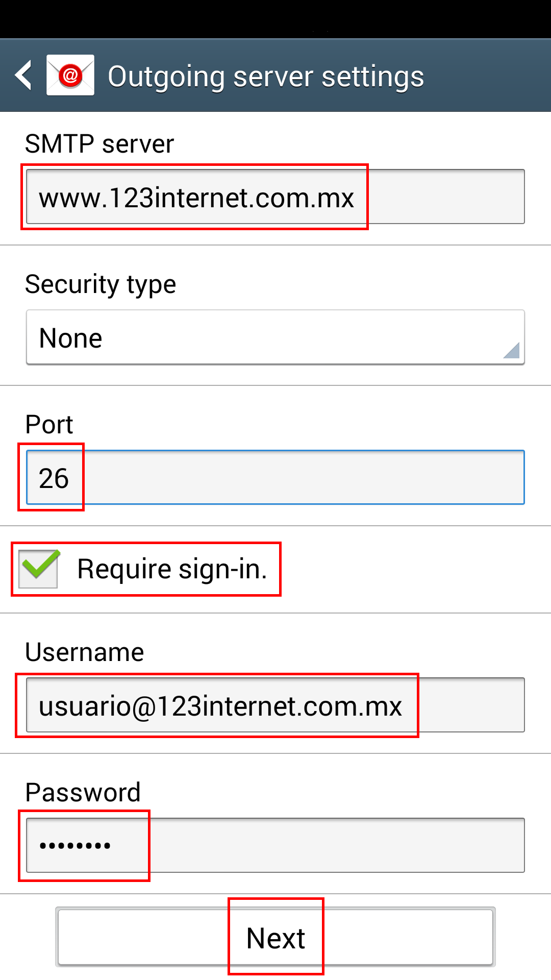Open the Security type dropdown
The height and width of the screenshot is (980, 551).
click(275, 337)
